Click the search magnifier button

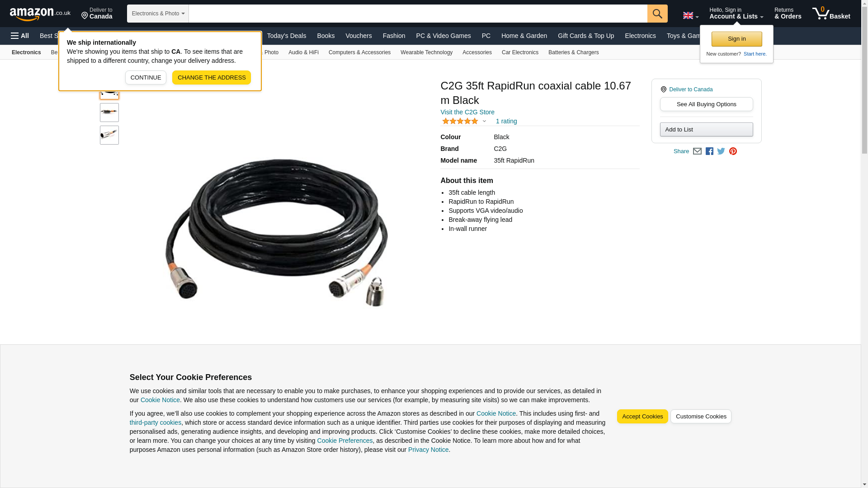tap(657, 14)
